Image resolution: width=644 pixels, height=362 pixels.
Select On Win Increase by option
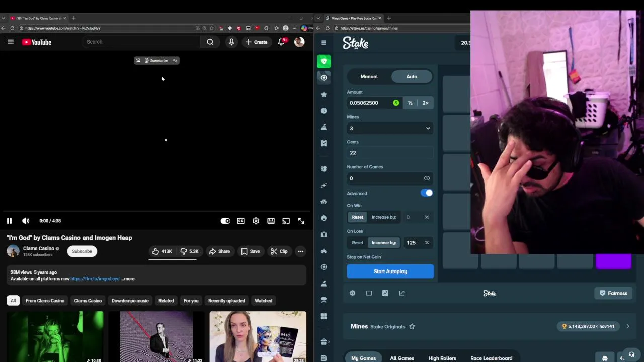click(384, 217)
